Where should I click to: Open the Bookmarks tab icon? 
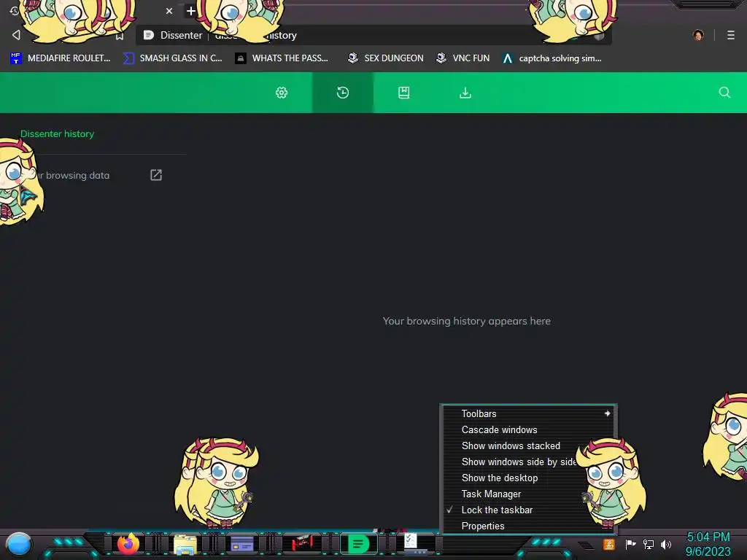pyautogui.click(x=403, y=93)
